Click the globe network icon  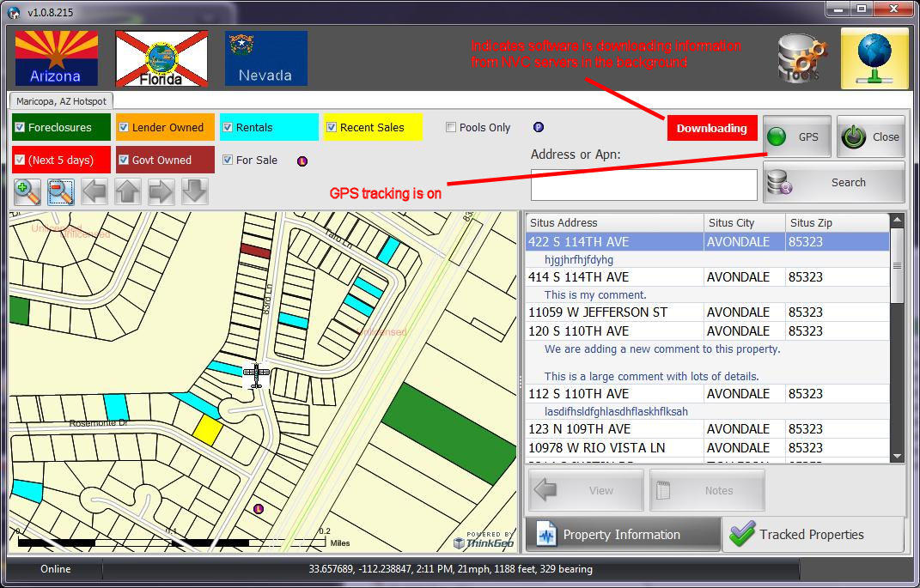[x=874, y=58]
